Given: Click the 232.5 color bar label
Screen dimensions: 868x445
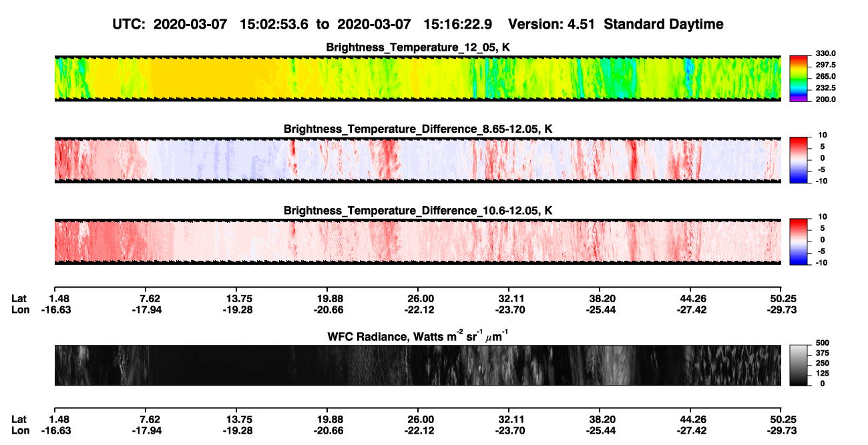Looking at the screenshot, I should point(825,87).
